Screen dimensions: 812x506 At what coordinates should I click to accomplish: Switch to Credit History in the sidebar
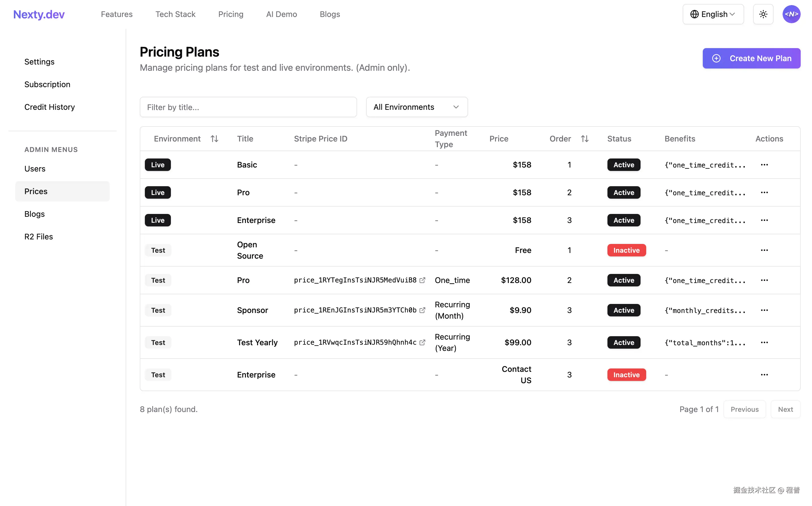point(50,107)
